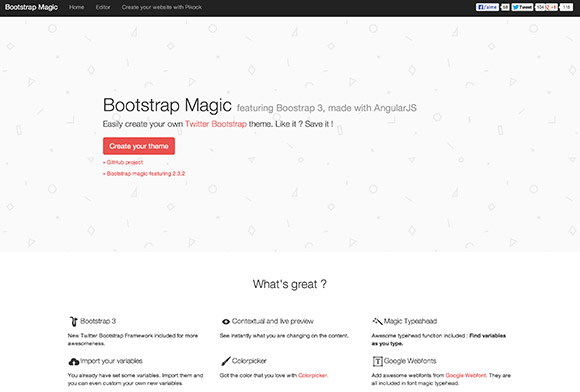Click the Bootstrap Magic main heading
This screenshot has height=392, width=580.
pyautogui.click(x=167, y=105)
